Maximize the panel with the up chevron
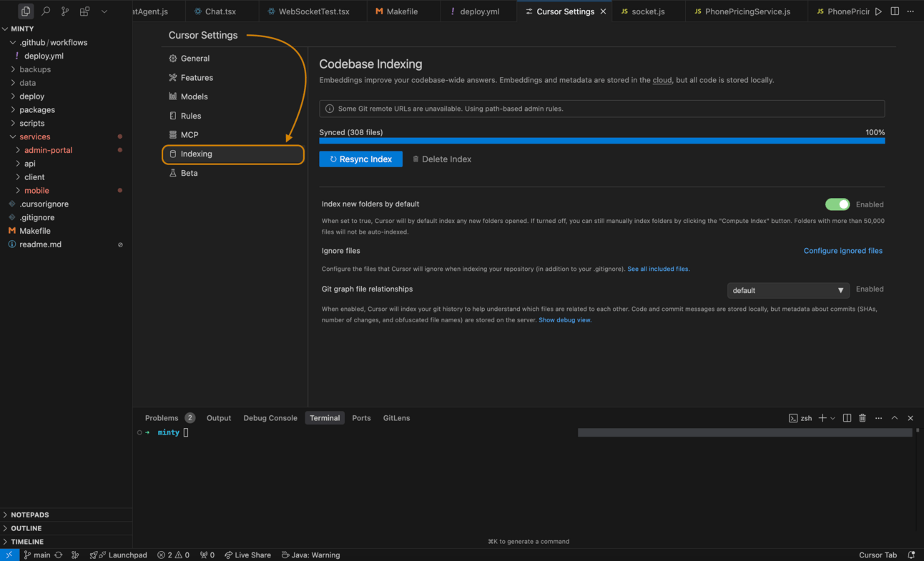The height and width of the screenshot is (561, 924). point(895,418)
